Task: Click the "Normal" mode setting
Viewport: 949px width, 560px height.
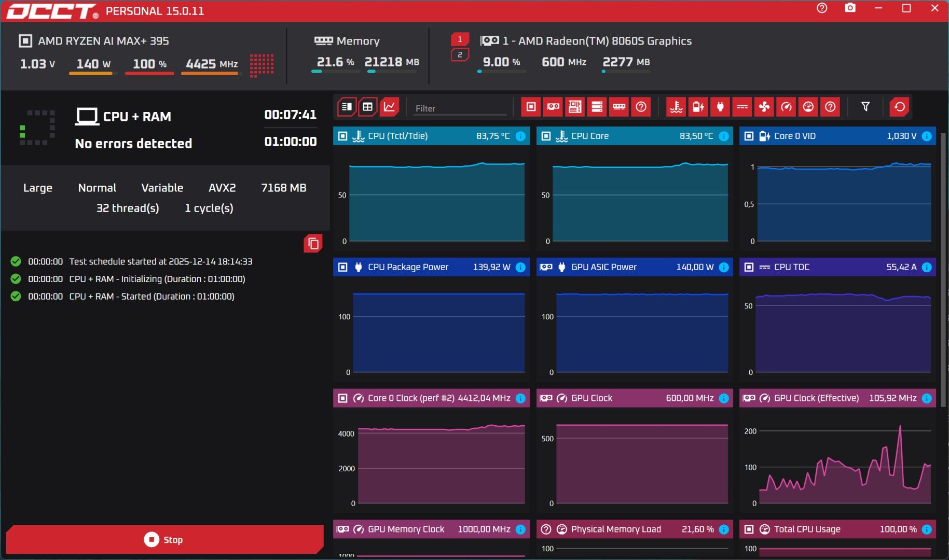Action: coord(97,188)
